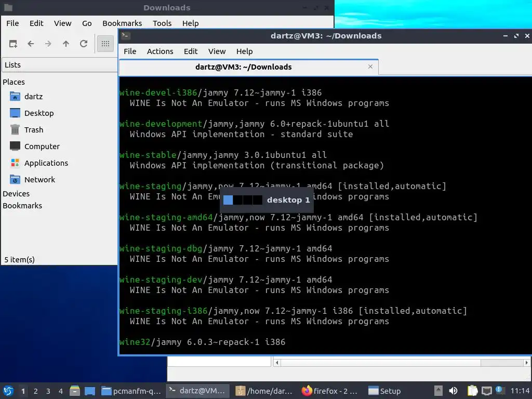
Task: Switch to virtual desktop 2
Action: point(36,391)
